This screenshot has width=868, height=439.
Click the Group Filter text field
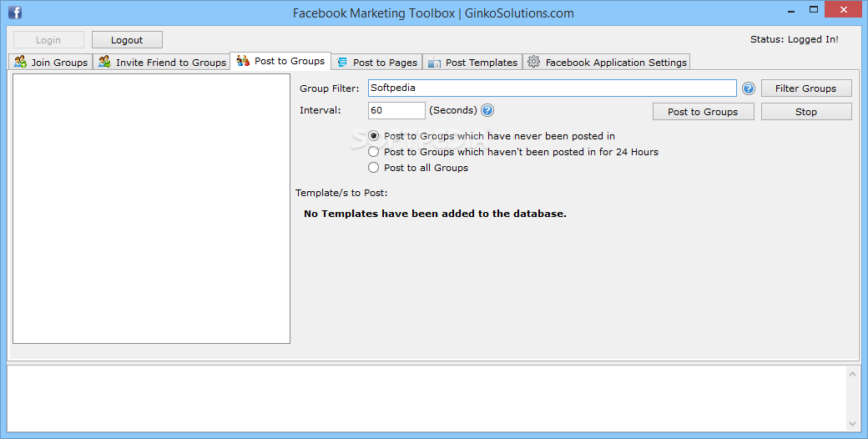click(552, 88)
